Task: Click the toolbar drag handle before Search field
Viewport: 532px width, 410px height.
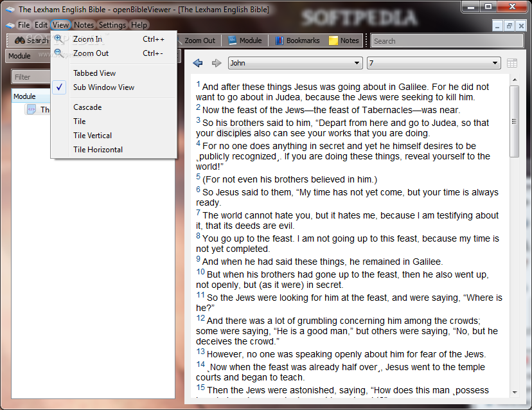Action: click(366, 40)
